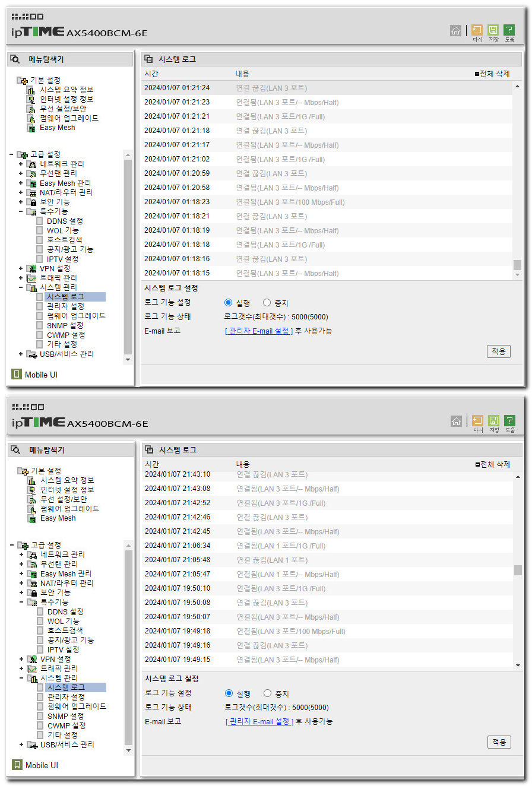Click the 시스템 로그 title icon in lower window
The width and height of the screenshot is (532, 786).
(150, 450)
